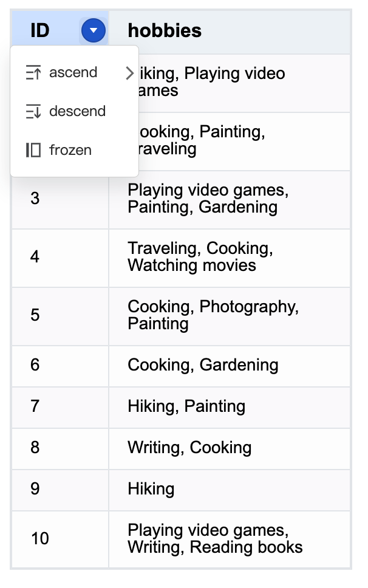The image size is (368, 588).
Task: Click Cooking, Gardening cell
Action: point(230,366)
